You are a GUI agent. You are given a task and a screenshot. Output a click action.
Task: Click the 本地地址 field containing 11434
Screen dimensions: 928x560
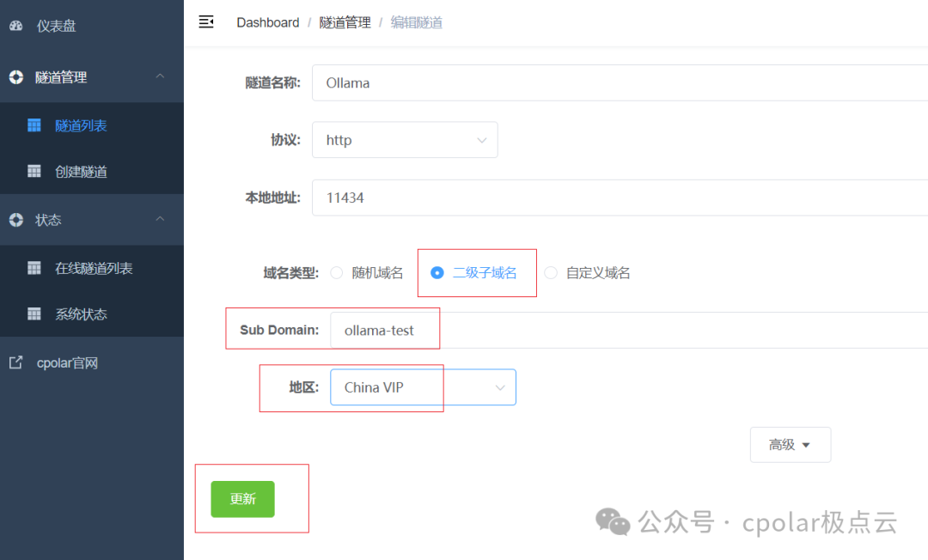coord(620,198)
